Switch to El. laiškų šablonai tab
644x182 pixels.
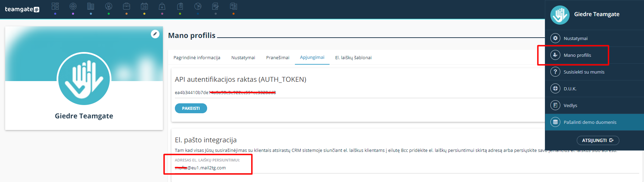tap(353, 57)
